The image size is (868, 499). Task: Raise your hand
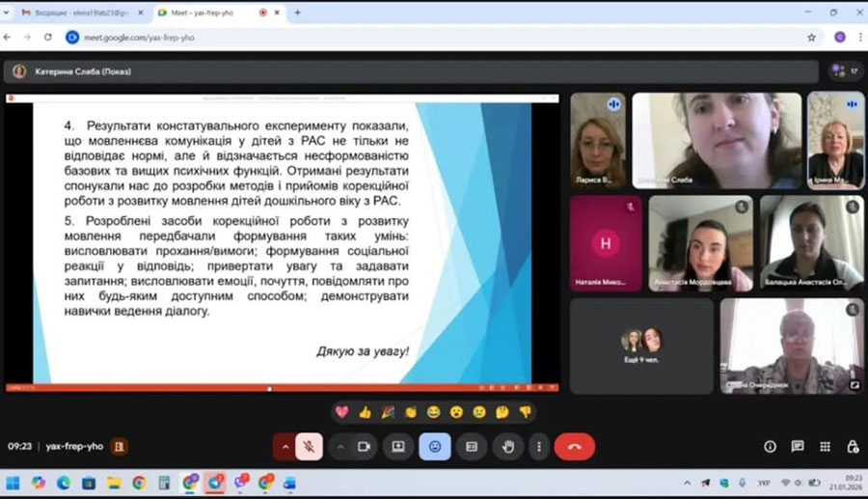click(508, 446)
